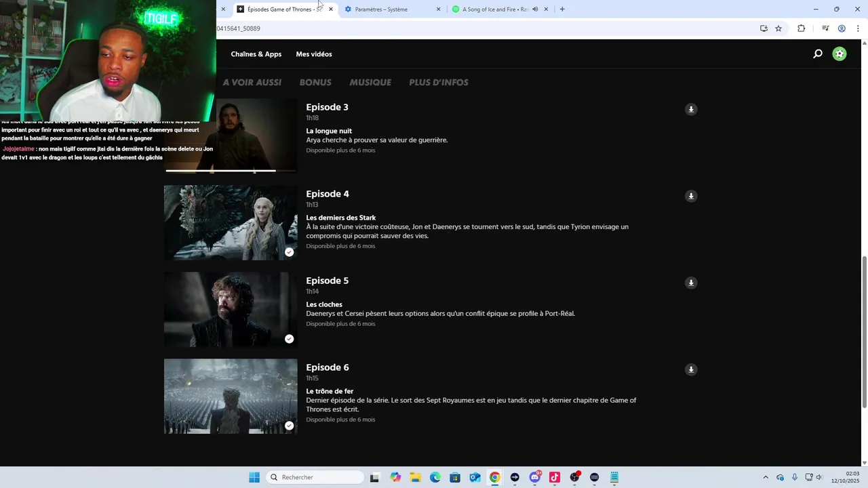Switch to Chrome in the taskbar
The width and height of the screenshot is (868, 488).
[495, 477]
